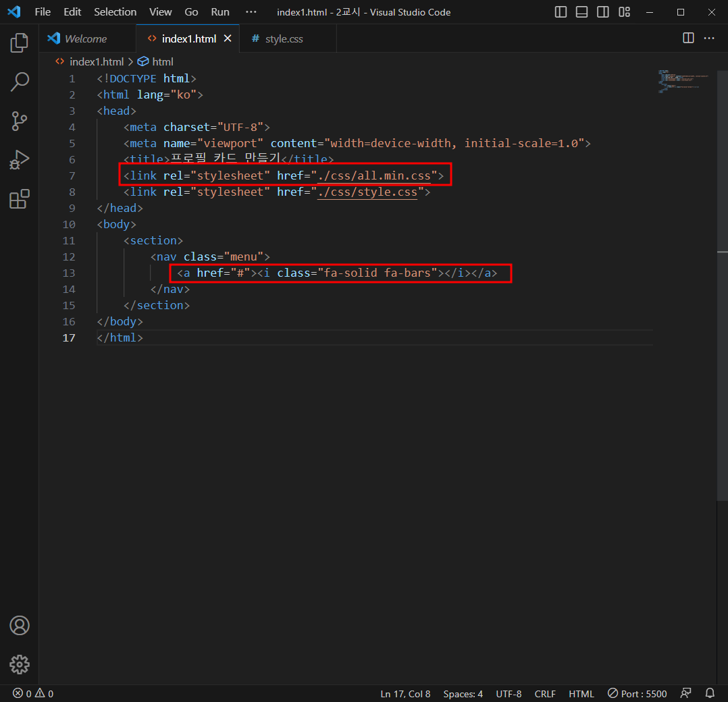Image resolution: width=728 pixels, height=702 pixels.
Task: Click Ln 17, Col 8 to go to line
Action: (x=405, y=694)
